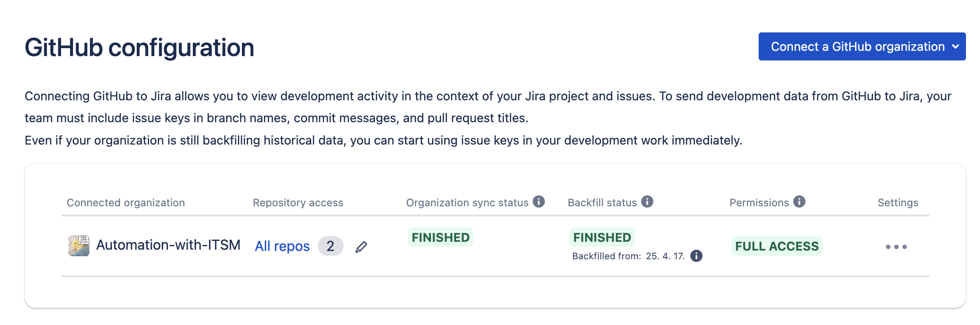This screenshot has height=325, width=980.
Task: Click the Settings column header
Action: (x=898, y=203)
